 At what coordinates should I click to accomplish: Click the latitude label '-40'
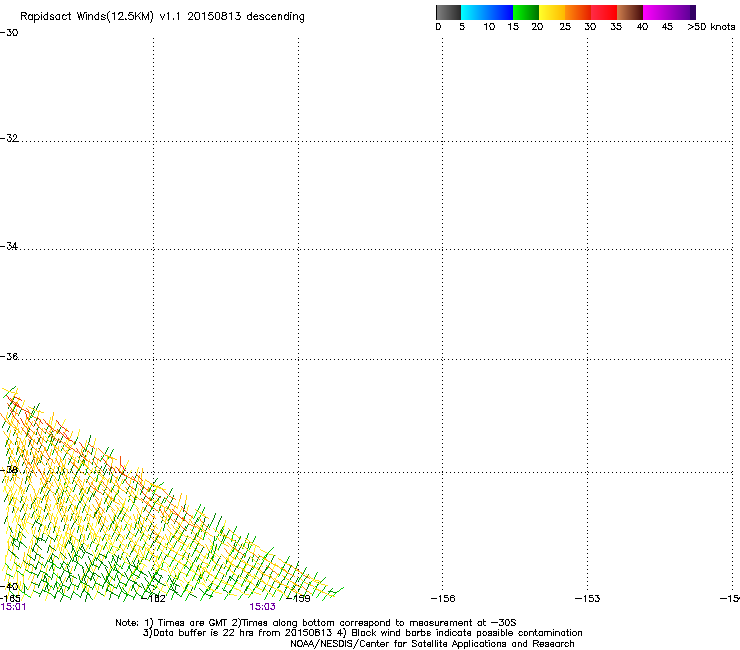(9, 586)
